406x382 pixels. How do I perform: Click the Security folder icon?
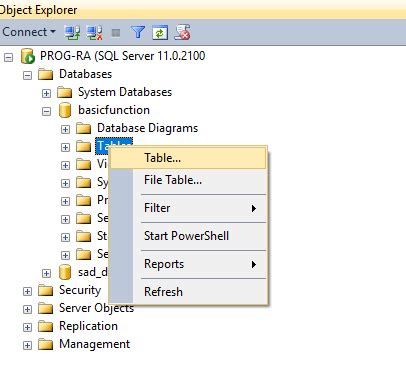pyautogui.click(x=46, y=290)
